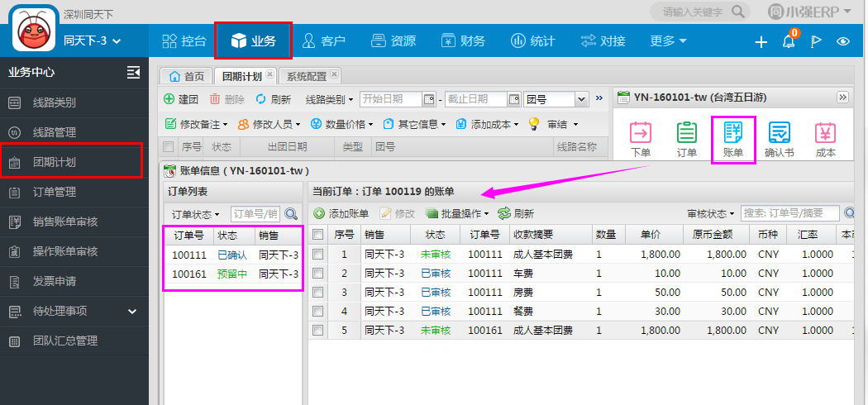The image size is (868, 405).
Task: Open the 控台 dashboard tab
Action: (x=184, y=41)
